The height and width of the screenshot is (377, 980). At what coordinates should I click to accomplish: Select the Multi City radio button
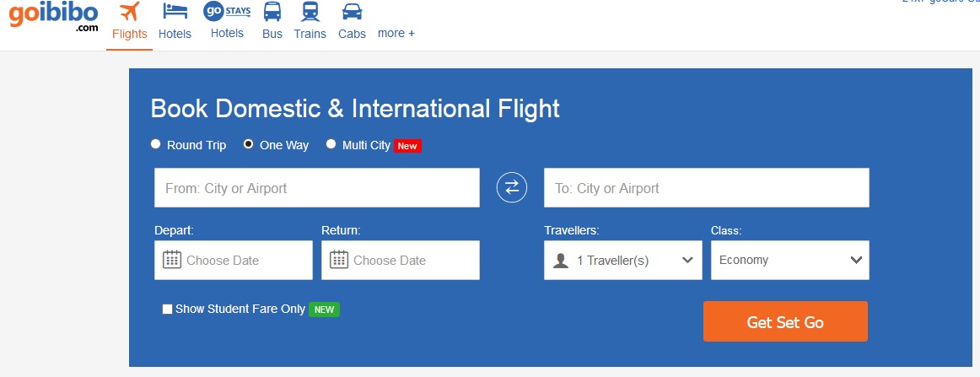pyautogui.click(x=331, y=144)
